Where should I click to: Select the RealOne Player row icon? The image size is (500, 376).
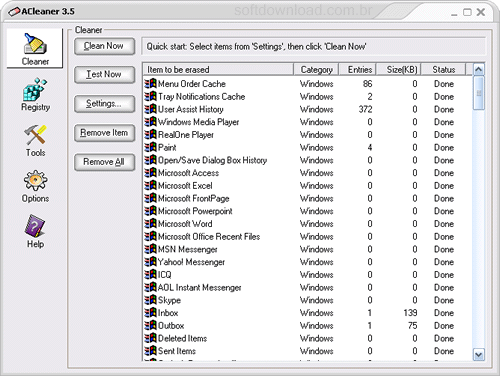tap(150, 134)
